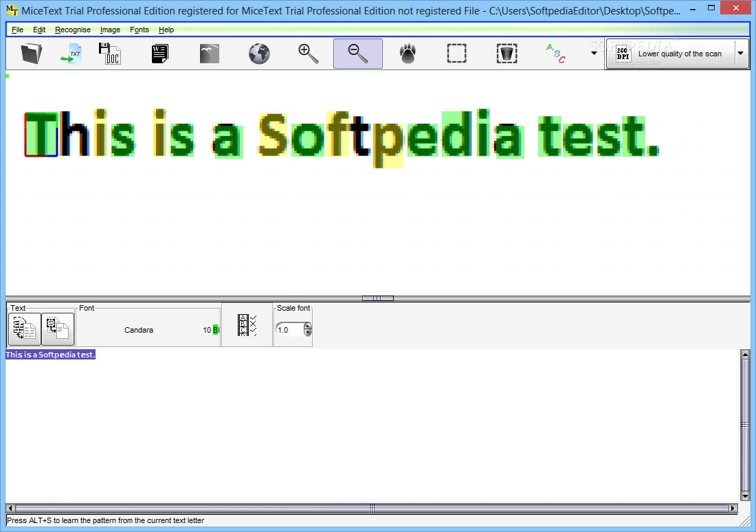Focus the Scale font value field

[x=290, y=330]
